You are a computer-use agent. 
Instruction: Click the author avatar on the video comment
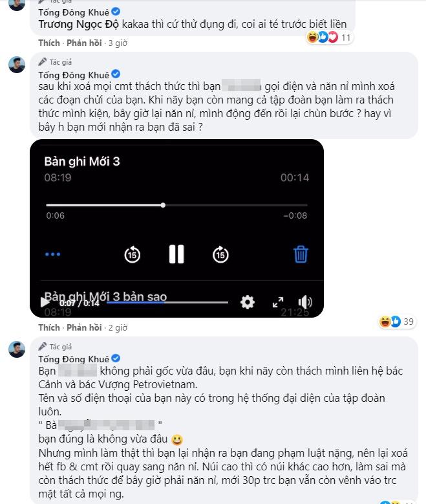(x=17, y=65)
